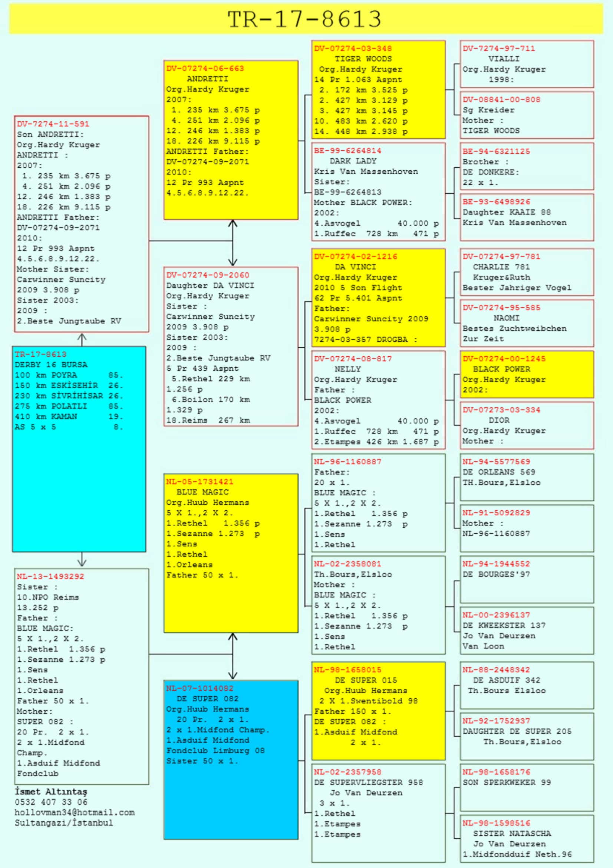613x868 pixels.
Task: Select the ANDRETTI name in yellow box
Action: (207, 79)
